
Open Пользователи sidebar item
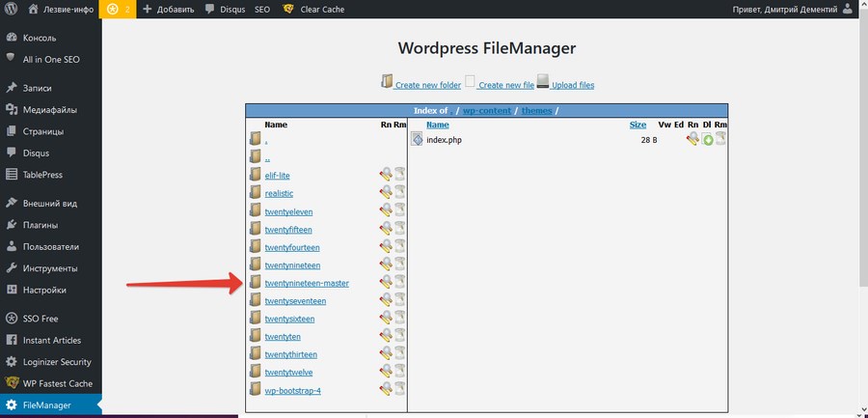51,247
